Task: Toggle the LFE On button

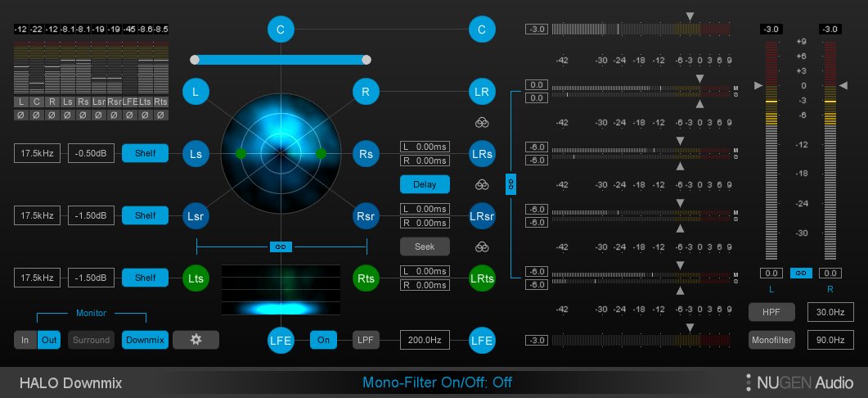Action: click(x=323, y=340)
